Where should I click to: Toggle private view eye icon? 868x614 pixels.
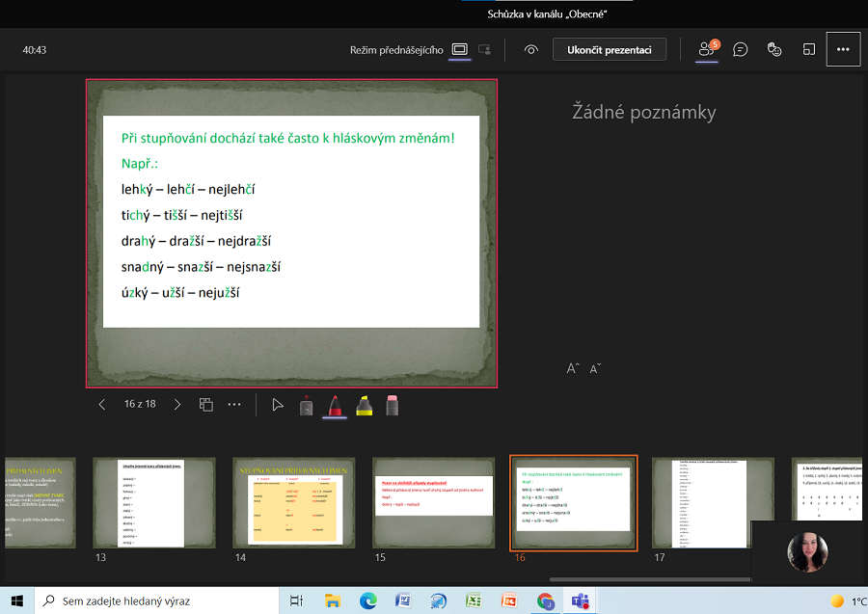(530, 50)
